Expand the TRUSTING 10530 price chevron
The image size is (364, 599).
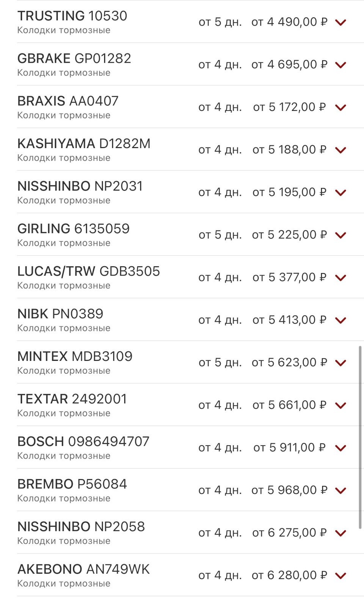point(340,22)
